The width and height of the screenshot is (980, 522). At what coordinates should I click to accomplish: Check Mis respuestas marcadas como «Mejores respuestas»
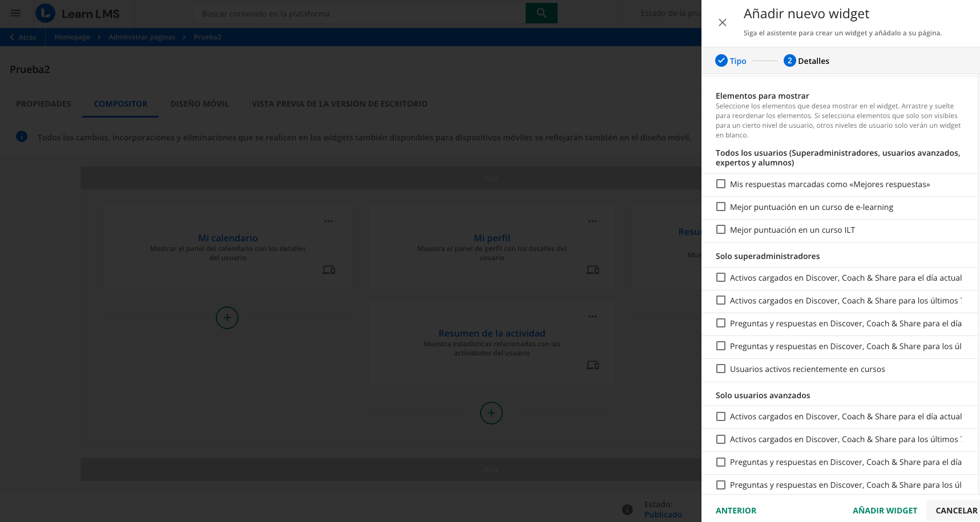coord(721,184)
